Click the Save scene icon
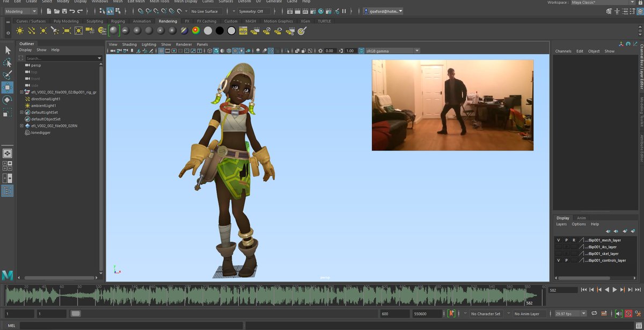This screenshot has width=644, height=330. click(x=64, y=11)
